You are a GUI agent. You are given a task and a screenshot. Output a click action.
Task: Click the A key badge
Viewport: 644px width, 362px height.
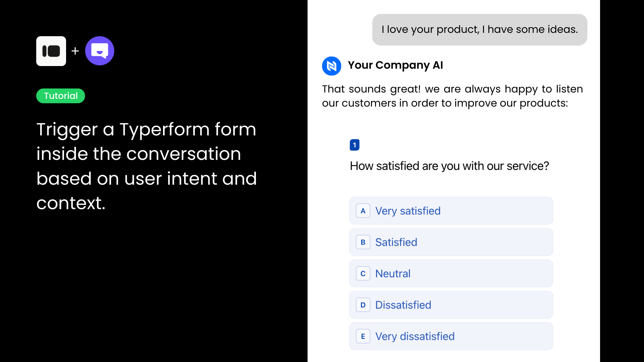[363, 211]
